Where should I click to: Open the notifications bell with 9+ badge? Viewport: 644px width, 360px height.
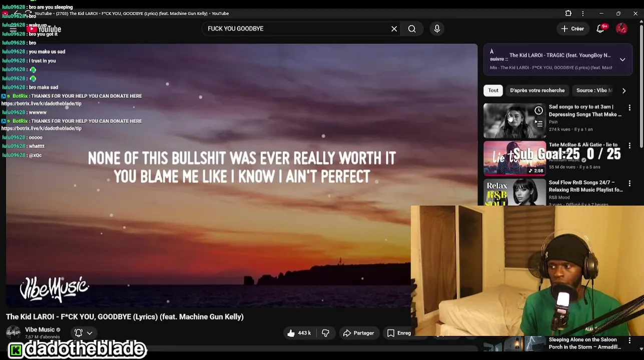[600, 29]
